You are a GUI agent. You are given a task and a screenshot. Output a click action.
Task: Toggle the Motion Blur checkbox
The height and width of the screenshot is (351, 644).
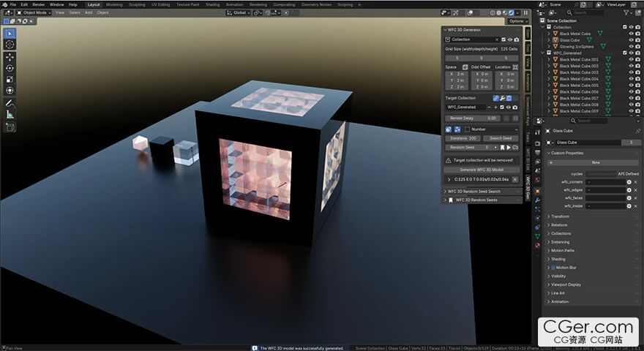point(553,268)
